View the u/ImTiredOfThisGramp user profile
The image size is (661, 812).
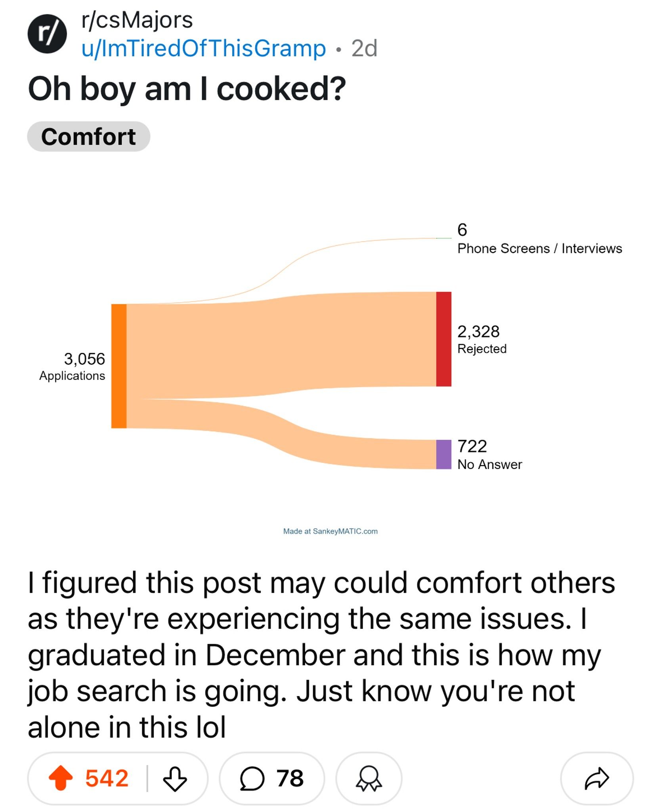click(x=204, y=48)
